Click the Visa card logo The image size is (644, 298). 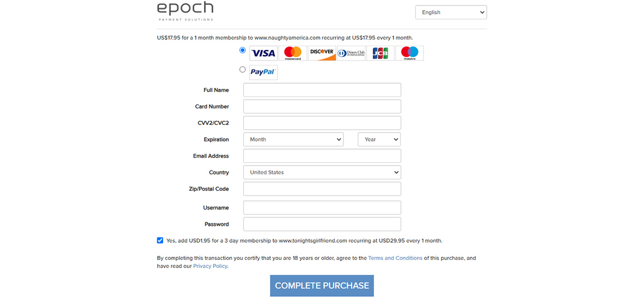264,53
